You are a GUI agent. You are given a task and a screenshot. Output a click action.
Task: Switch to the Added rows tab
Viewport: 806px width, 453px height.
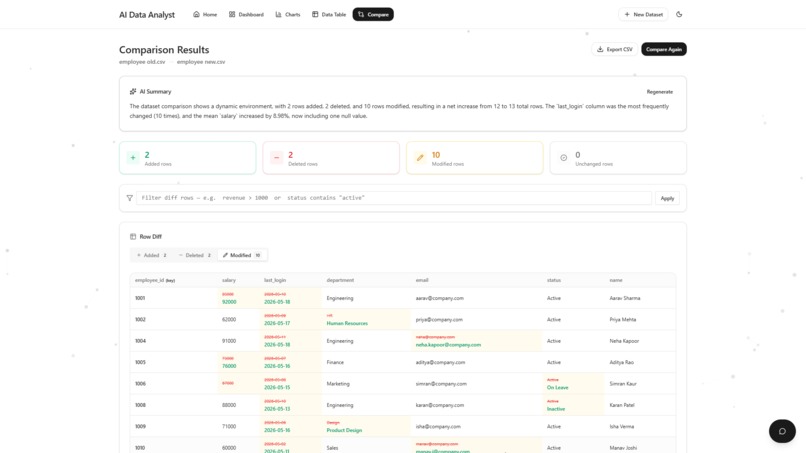pos(151,255)
